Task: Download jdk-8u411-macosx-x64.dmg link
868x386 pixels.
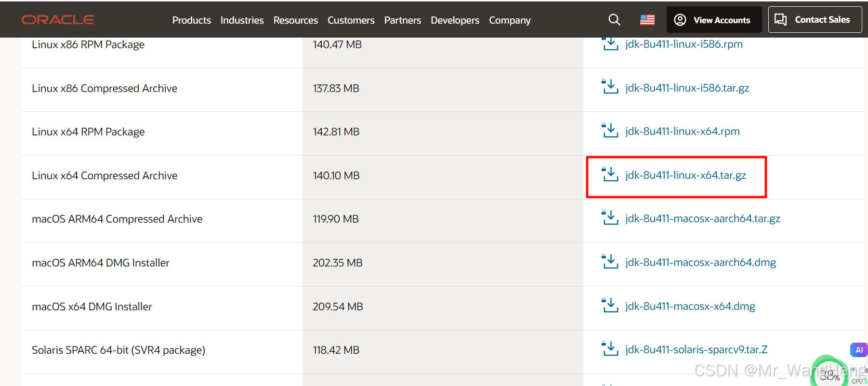Action: [690, 306]
